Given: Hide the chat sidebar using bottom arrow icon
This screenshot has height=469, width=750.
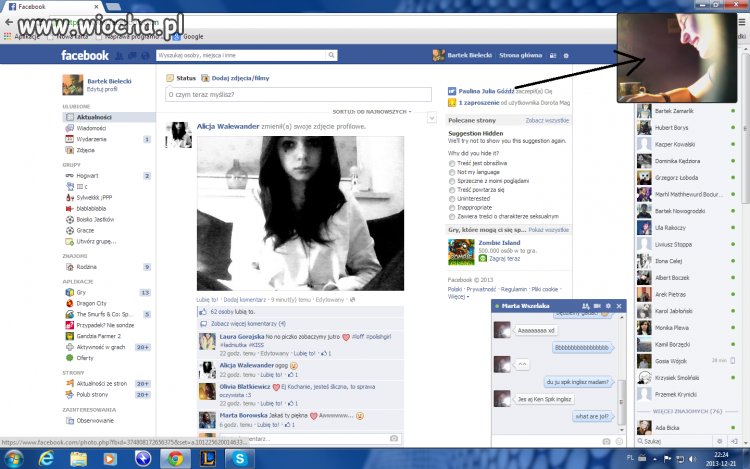Looking at the screenshot, I should pos(734,441).
